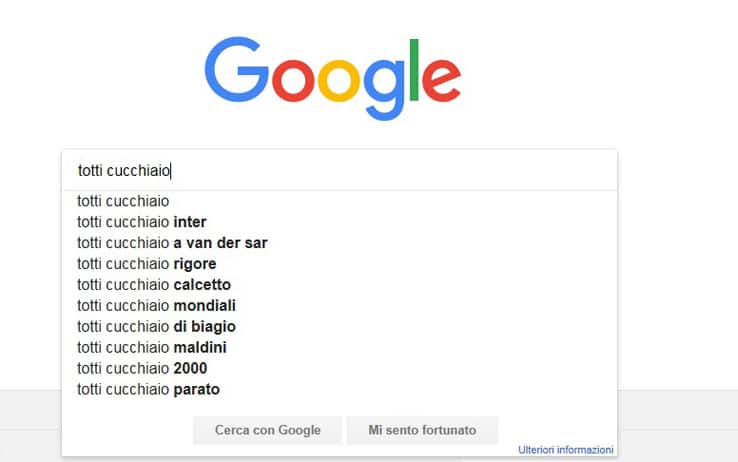Choose suggestion totti cucchiaio a van der sar

339,243
